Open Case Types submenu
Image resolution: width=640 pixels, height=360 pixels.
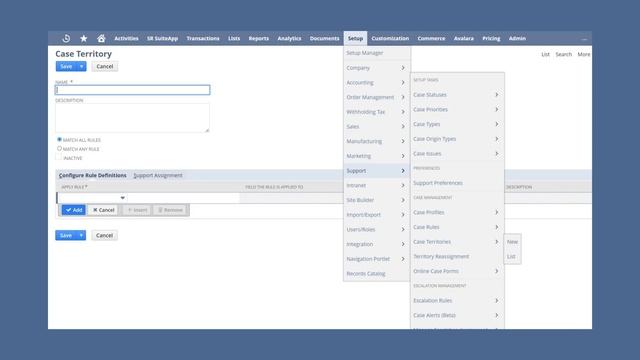point(457,124)
